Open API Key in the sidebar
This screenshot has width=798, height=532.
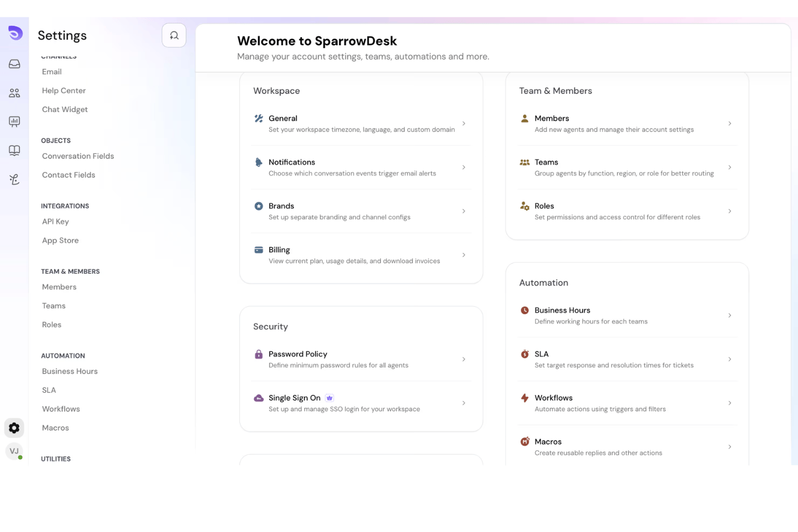56,222
